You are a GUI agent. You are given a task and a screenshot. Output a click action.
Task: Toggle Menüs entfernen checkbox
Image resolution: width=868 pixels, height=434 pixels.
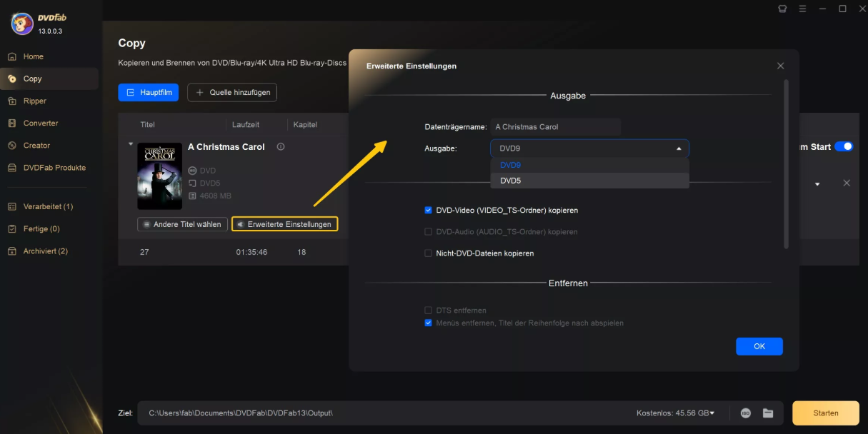429,323
